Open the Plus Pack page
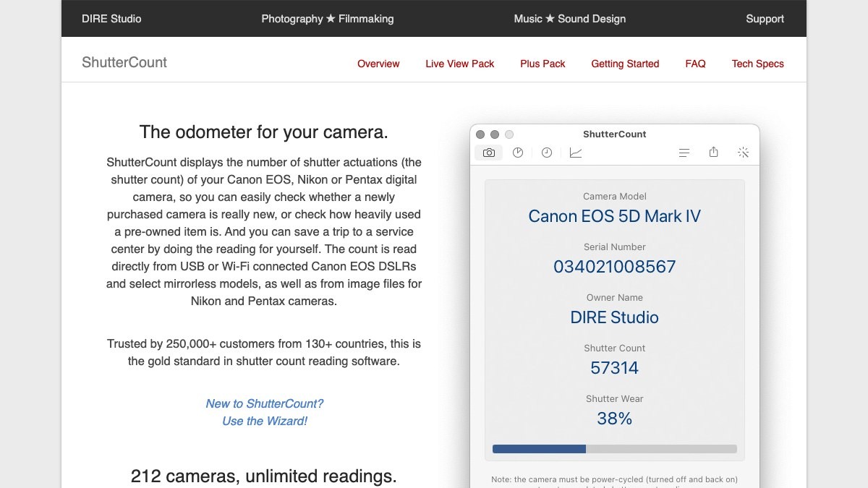Viewport: 868px width, 488px height. (x=543, y=64)
